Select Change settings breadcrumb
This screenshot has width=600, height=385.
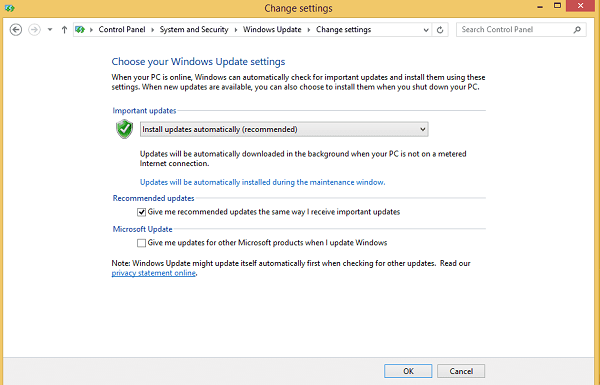(x=343, y=29)
